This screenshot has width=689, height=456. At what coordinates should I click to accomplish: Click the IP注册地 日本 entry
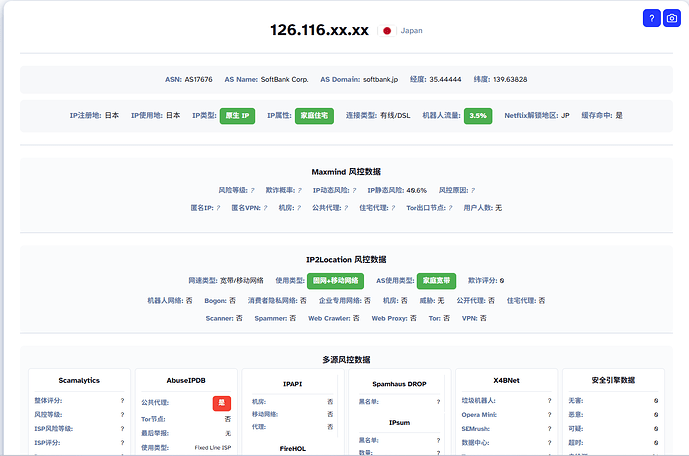coord(94,116)
